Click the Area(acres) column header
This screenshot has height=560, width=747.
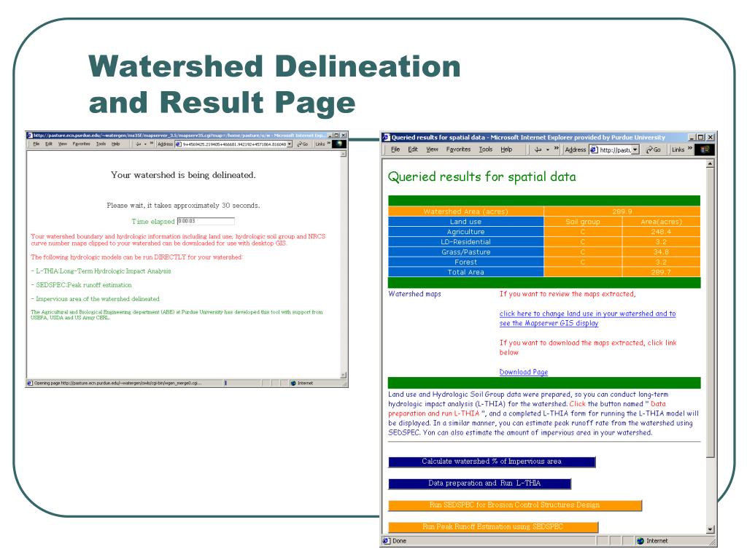pos(661,222)
